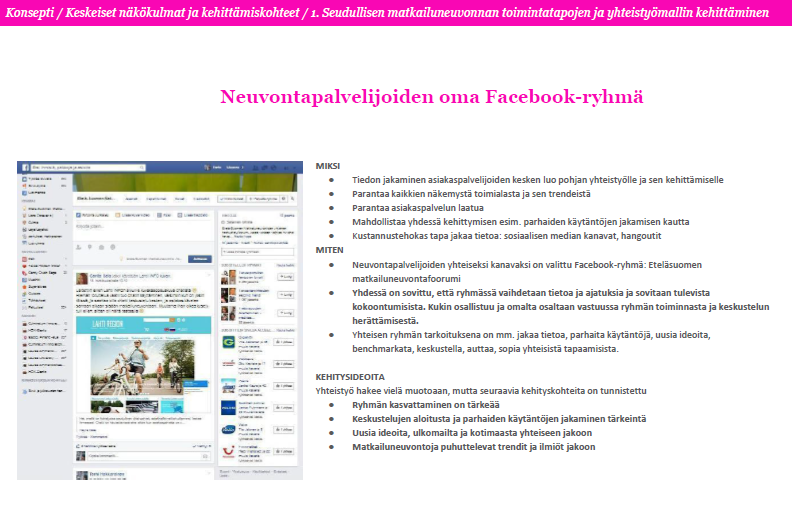Click the green group cover photo

coord(185,182)
